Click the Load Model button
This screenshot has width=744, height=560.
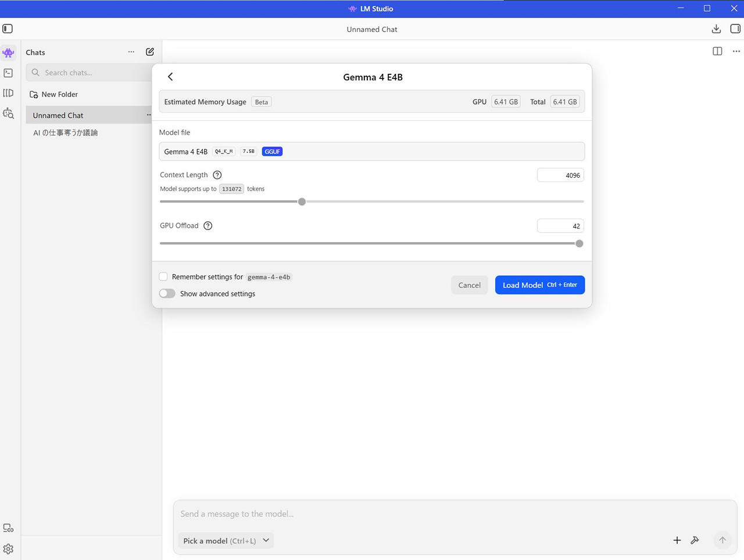click(539, 285)
